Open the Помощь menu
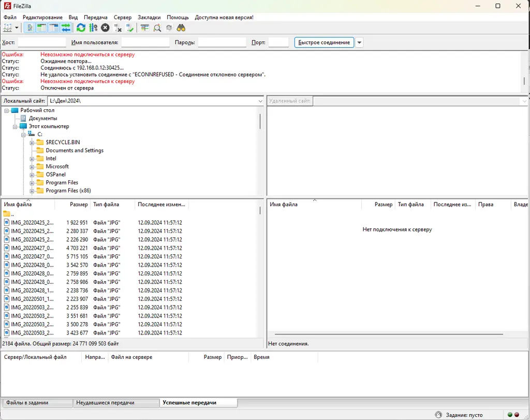The image size is (530, 420). pos(178,17)
